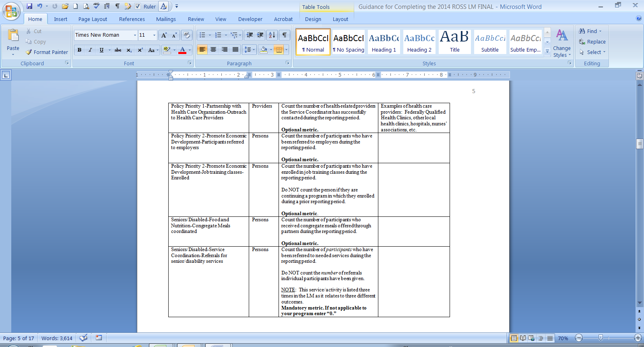Increase the paragraph indent
Screen dimensions: 644x347
[x=260, y=35]
